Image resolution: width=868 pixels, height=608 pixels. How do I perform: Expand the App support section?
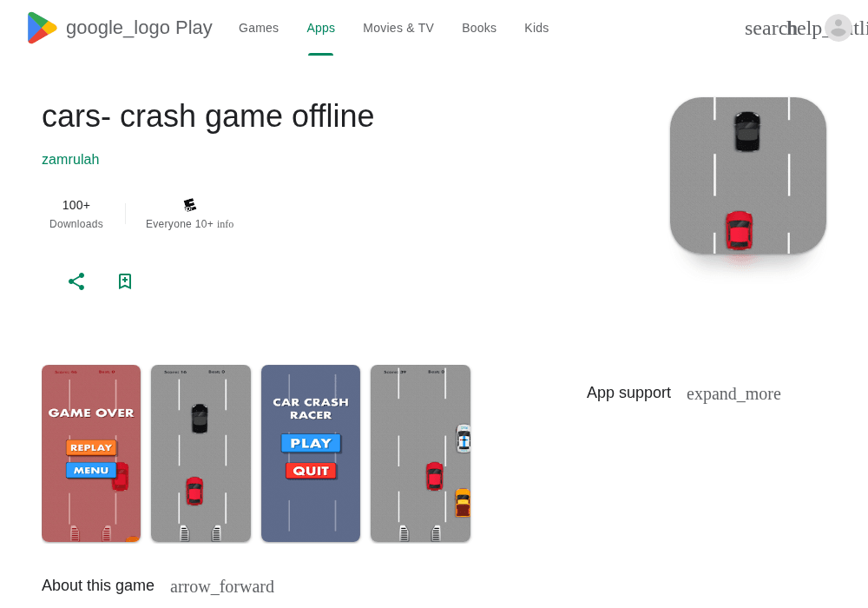pyautogui.click(x=733, y=393)
